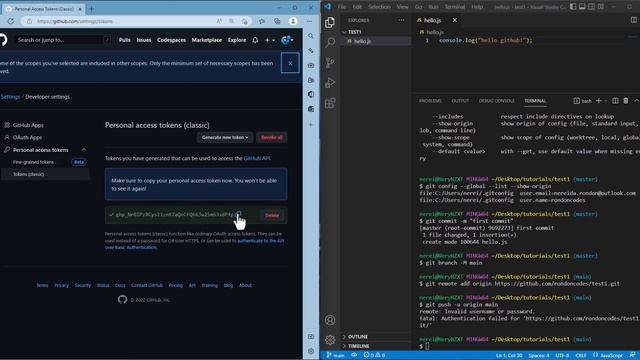Toggle primary side bar layout icon in title bar
Screen dimensions: 640x360
coord(573,7)
